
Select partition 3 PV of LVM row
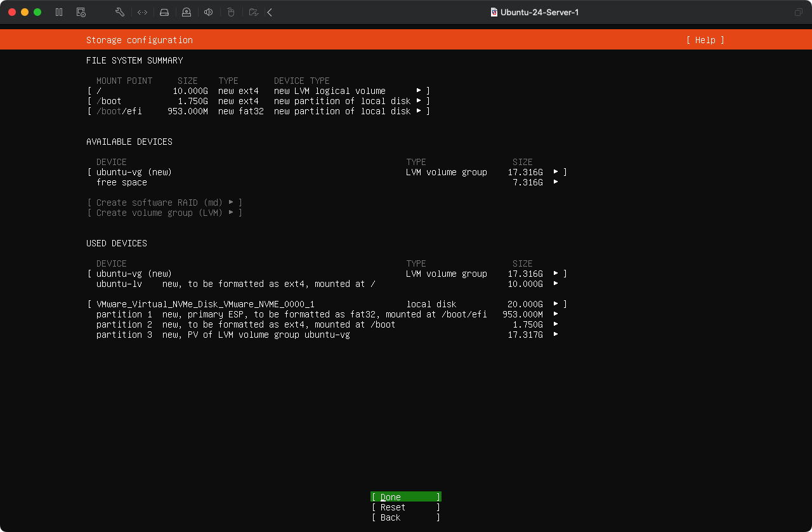coord(327,335)
